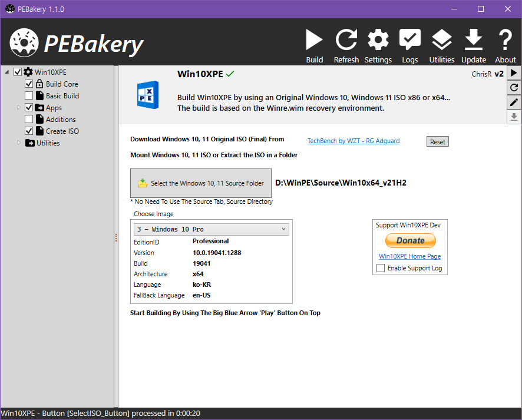Click the source path D:\WinPE\Source\Win10x64_v21H2
522x420 pixels.
(341, 183)
